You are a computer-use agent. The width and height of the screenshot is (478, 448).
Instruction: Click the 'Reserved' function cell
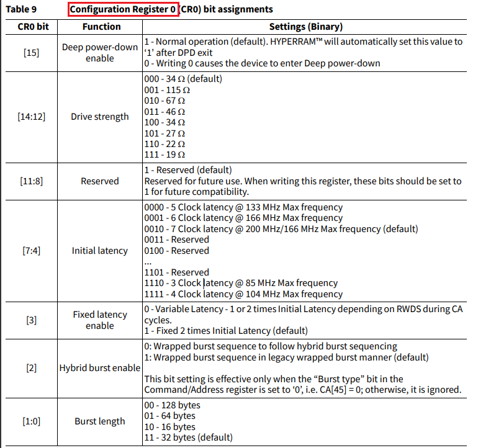pos(100,181)
